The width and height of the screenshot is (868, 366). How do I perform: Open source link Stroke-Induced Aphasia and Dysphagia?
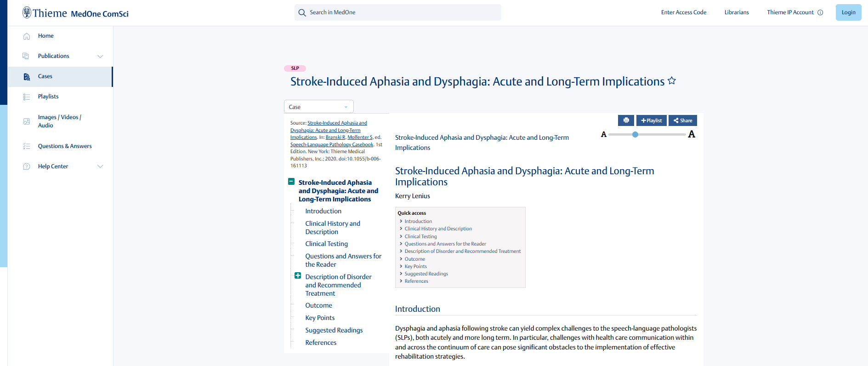329,130
